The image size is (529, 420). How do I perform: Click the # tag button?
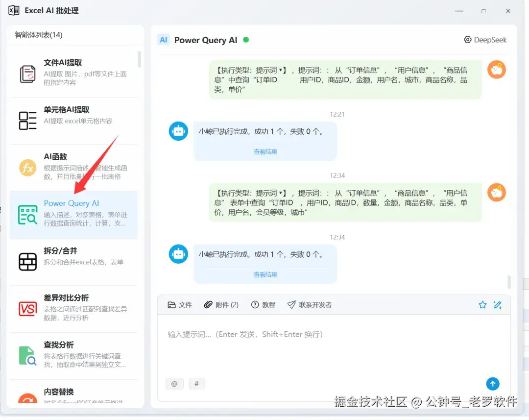point(197,384)
